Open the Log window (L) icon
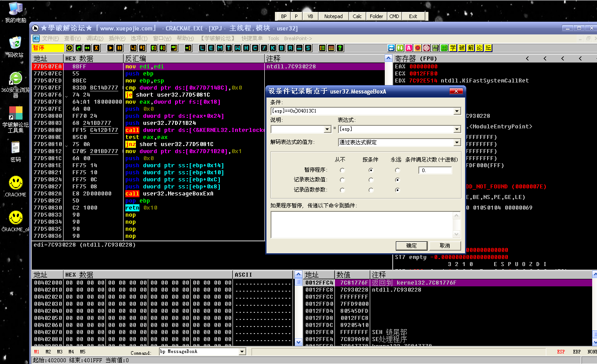This screenshot has height=364, width=597. point(202,48)
